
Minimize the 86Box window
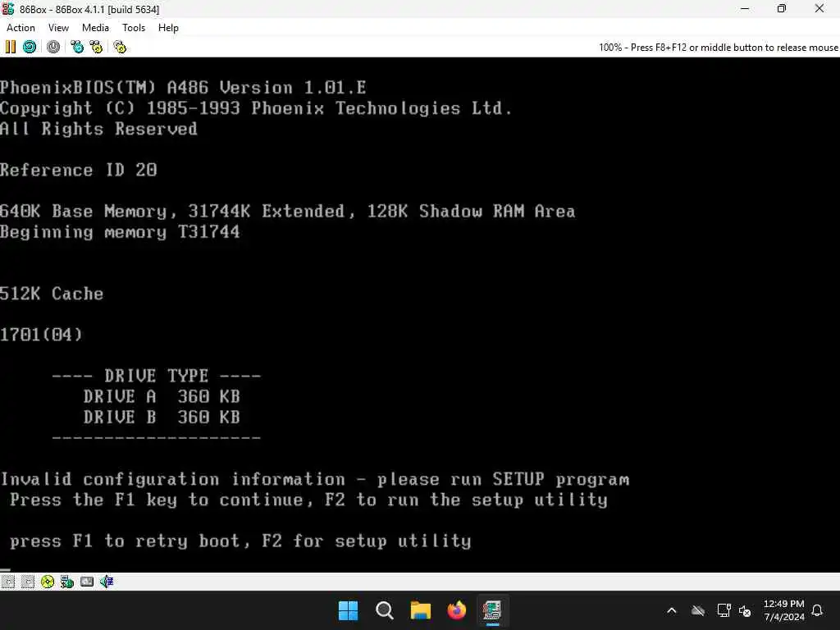[x=745, y=8]
